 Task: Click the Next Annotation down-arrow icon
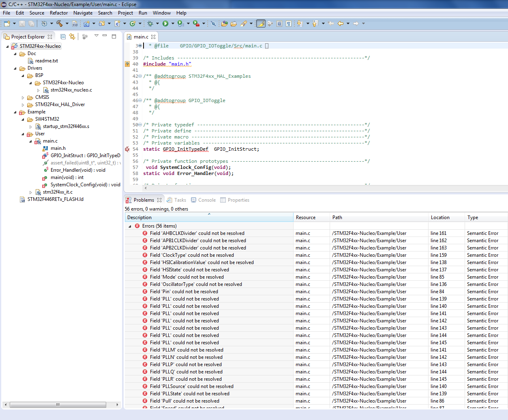[x=300, y=23]
